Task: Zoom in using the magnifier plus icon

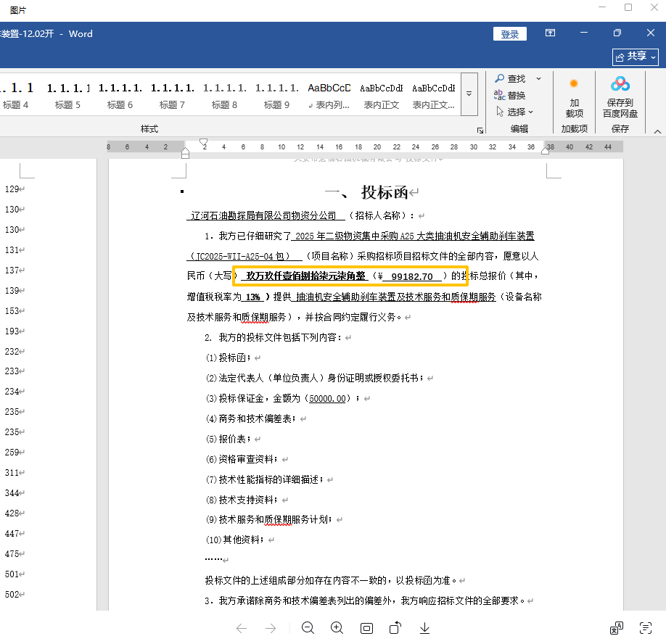Action: (337, 628)
